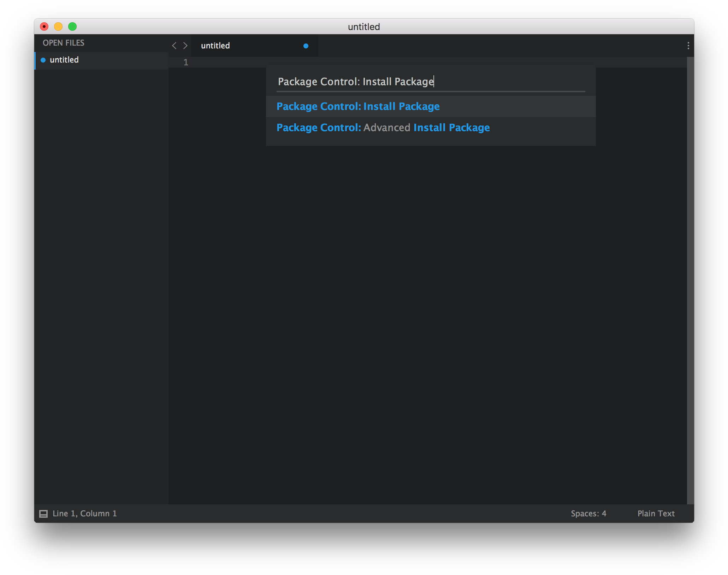728x575 pixels.
Task: Open the Spaces: 4 indentation menu
Action: [588, 514]
